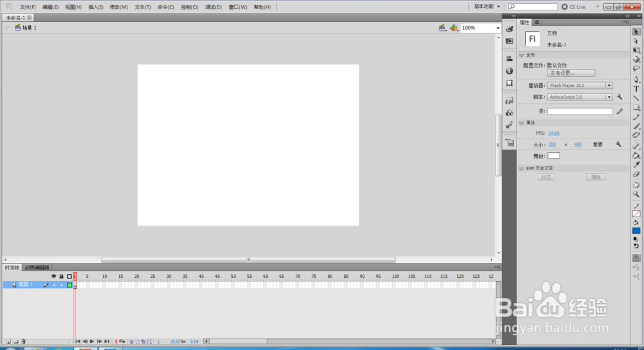Click the stroke color swatch in tools

point(636,213)
